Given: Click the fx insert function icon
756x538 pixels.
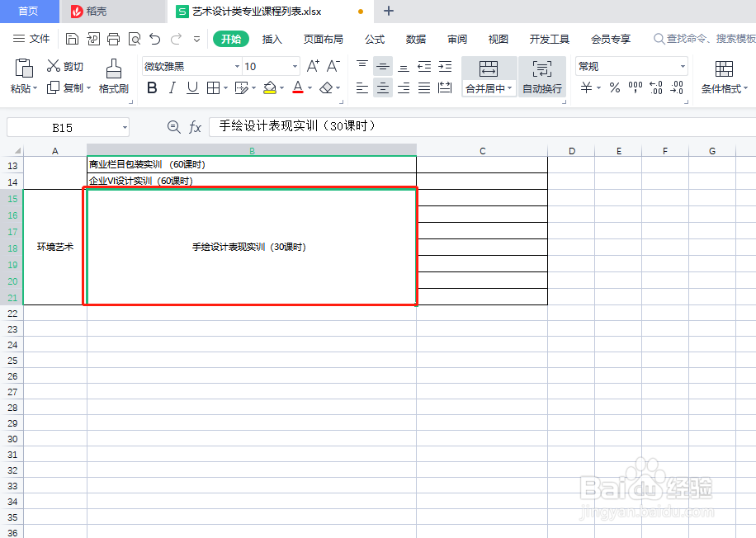Looking at the screenshot, I should [x=194, y=127].
